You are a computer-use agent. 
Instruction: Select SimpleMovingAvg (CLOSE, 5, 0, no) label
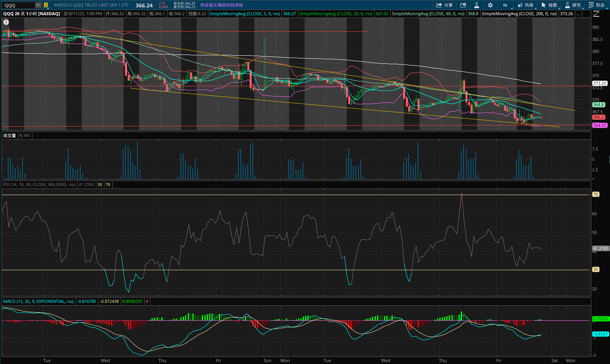point(245,14)
